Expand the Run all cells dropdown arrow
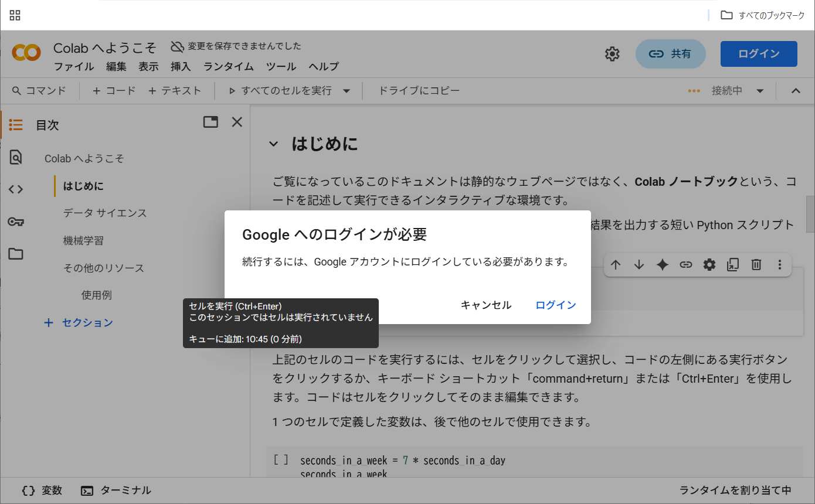This screenshot has width=815, height=504. coord(347,91)
